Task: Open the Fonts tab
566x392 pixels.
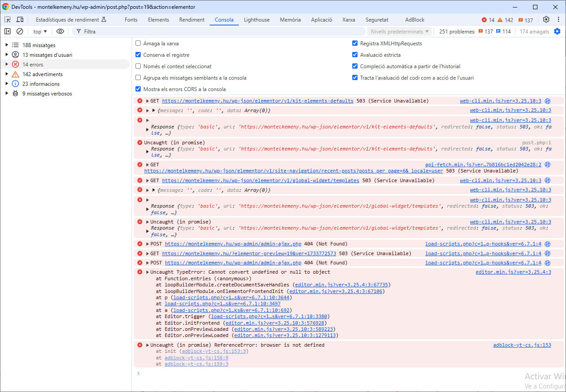Action: pos(131,20)
